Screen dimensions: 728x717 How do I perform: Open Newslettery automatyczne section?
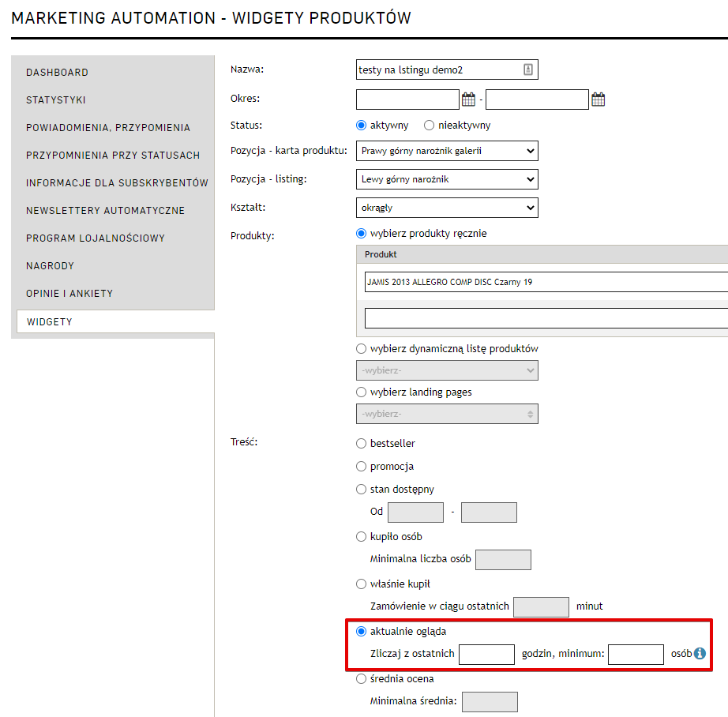pyautogui.click(x=105, y=211)
